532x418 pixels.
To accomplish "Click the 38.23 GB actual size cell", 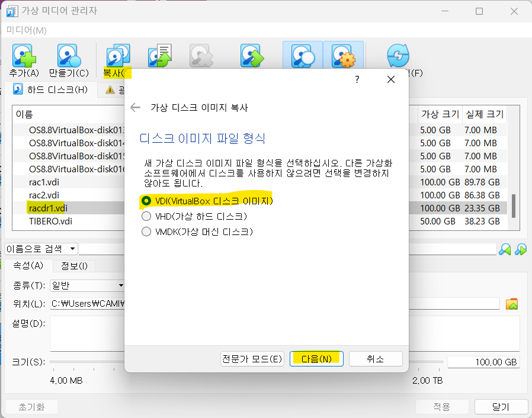I will pos(482,221).
